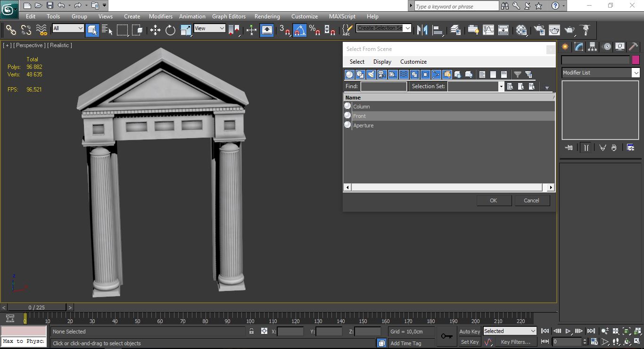Image resolution: width=644 pixels, height=349 pixels.
Task: Open Selection Set dropdown in dialog
Action: point(501,86)
